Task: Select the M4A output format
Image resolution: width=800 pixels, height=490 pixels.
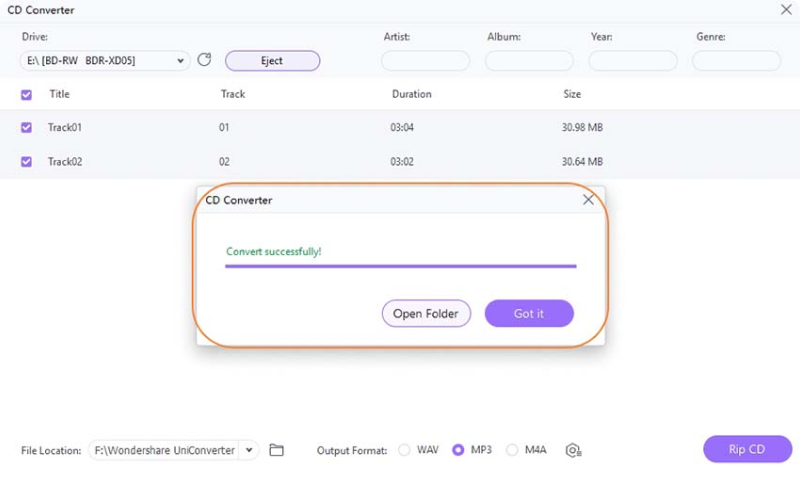Action: (513, 450)
